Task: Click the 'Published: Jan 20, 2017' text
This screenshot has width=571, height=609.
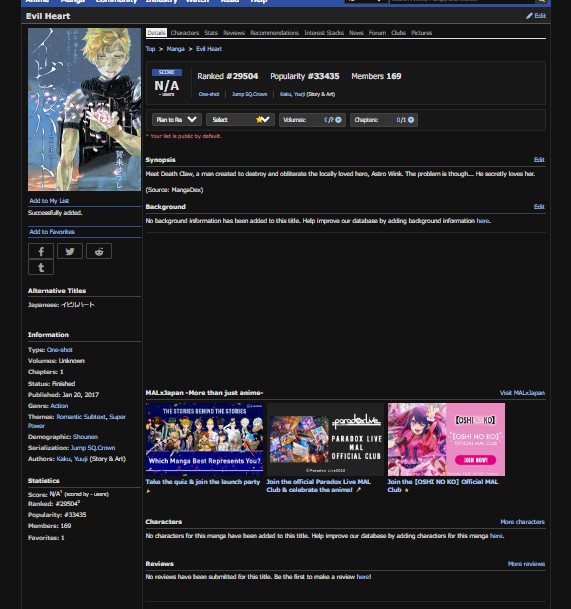Action: [63, 395]
